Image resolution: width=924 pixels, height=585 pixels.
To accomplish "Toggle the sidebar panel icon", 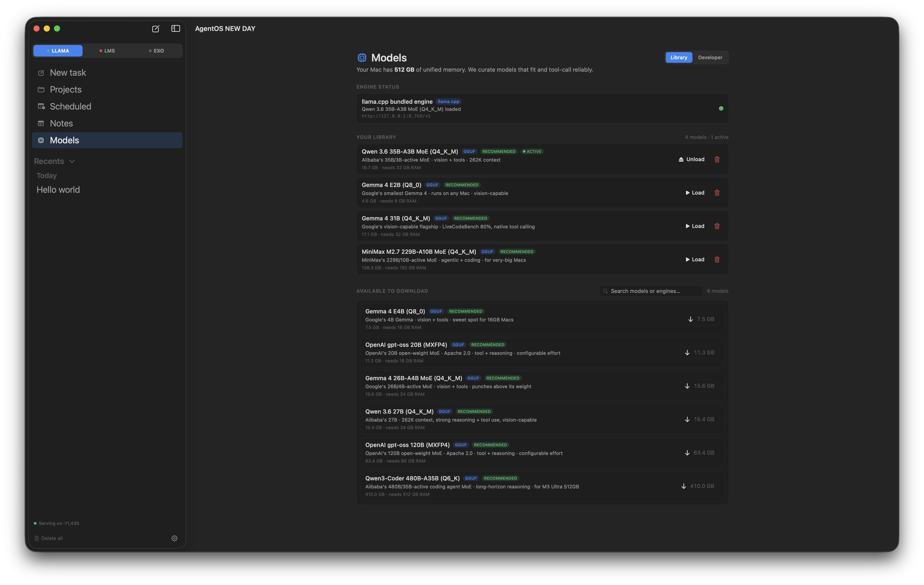I will (176, 29).
